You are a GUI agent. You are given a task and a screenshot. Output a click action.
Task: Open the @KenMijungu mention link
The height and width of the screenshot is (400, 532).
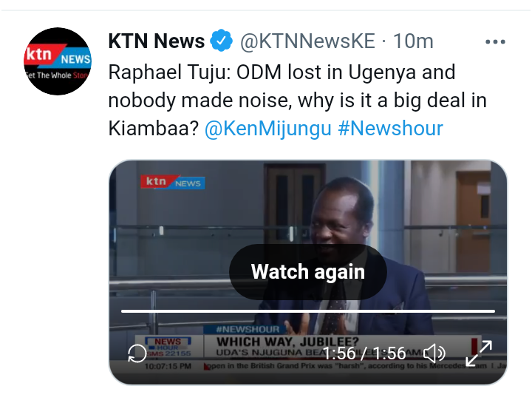268,129
